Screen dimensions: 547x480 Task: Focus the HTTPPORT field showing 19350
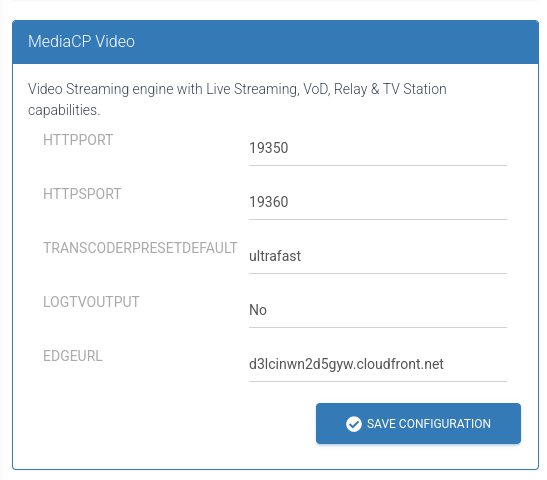pyautogui.click(x=378, y=148)
